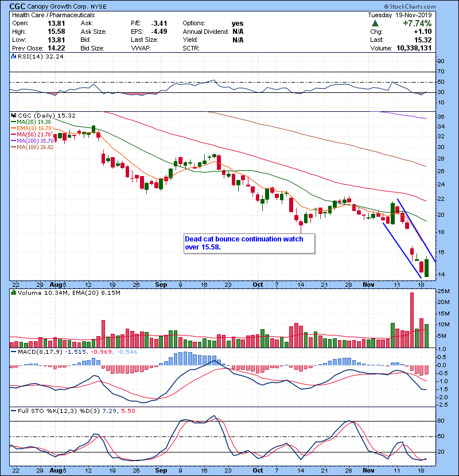
Task: Click the NYSE exchange label
Action: (99, 6)
